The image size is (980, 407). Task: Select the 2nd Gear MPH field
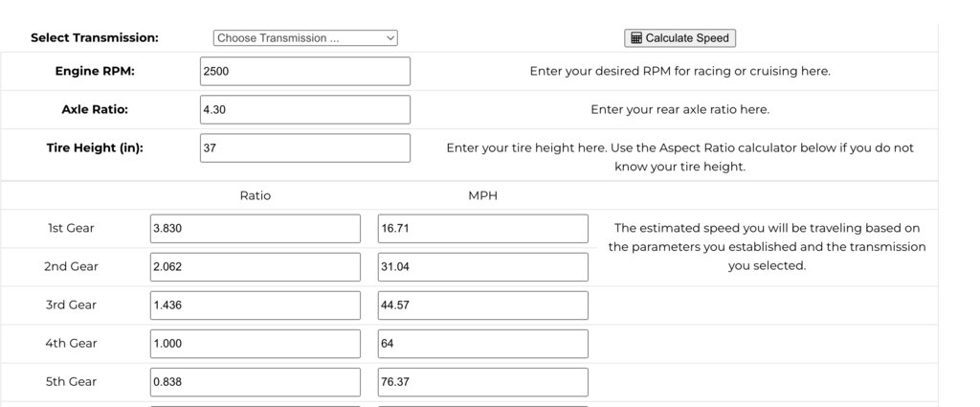pyautogui.click(x=482, y=267)
